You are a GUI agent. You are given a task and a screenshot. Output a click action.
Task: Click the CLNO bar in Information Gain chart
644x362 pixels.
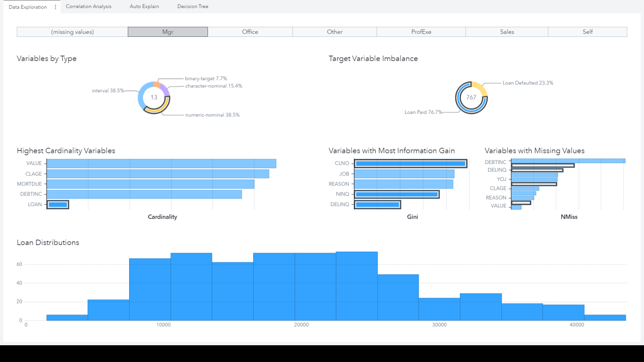410,163
